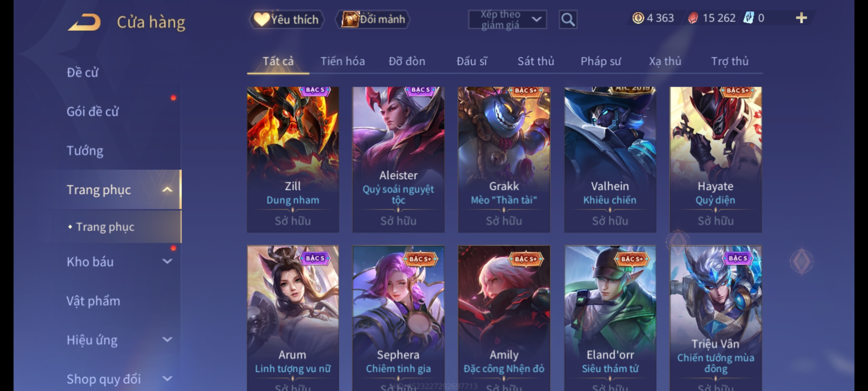Open Đổi mảnh fragment exchange
Screen dimensions: 868x391
pyautogui.click(x=373, y=19)
